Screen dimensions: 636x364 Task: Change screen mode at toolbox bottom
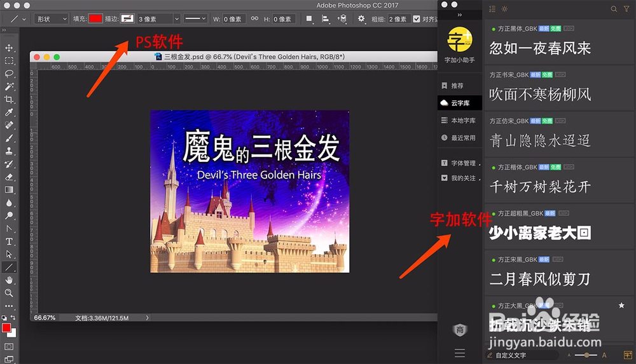(x=9, y=359)
